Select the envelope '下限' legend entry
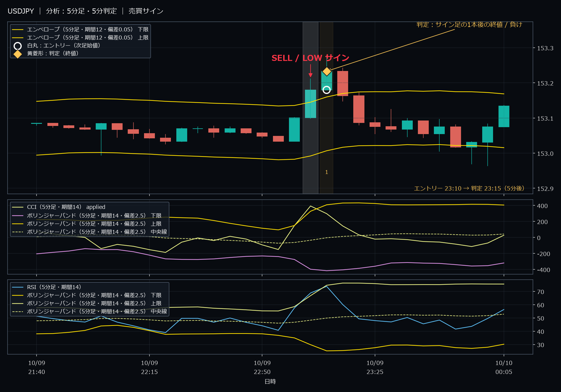561x392 pixels. (80, 30)
